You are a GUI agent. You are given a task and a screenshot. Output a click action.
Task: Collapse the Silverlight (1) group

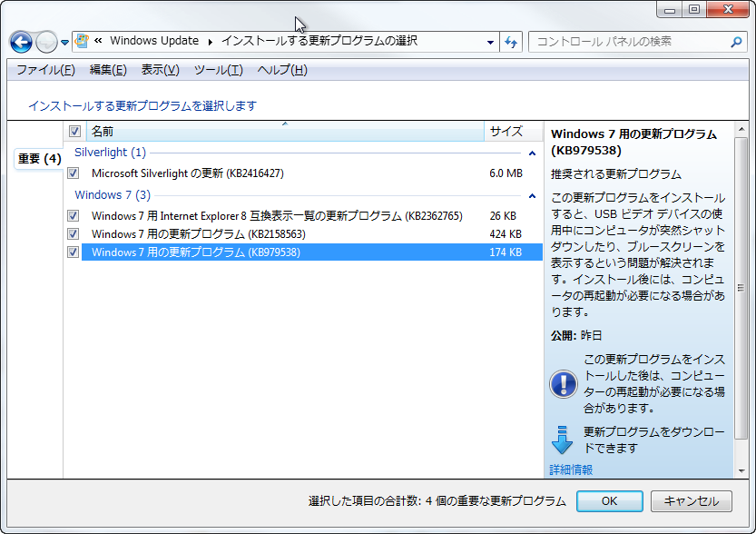[x=533, y=153]
